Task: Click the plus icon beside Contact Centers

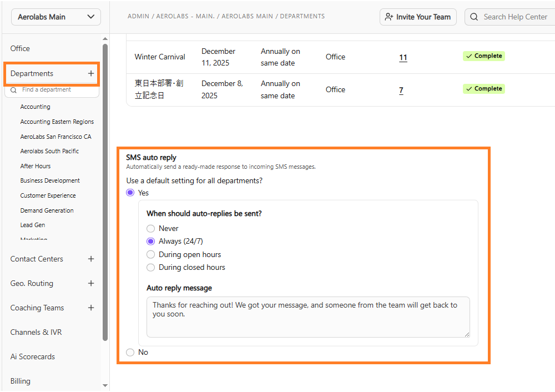Action: click(x=91, y=259)
